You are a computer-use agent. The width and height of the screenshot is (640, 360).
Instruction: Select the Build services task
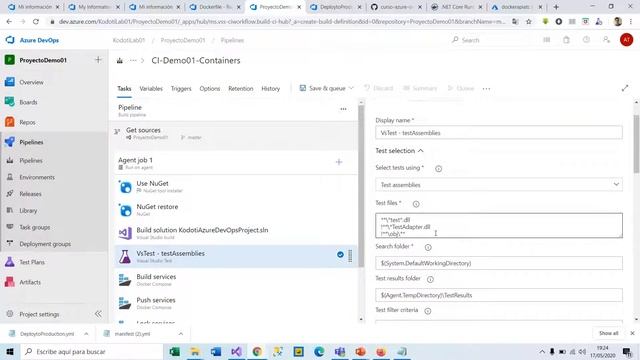[x=236, y=280]
